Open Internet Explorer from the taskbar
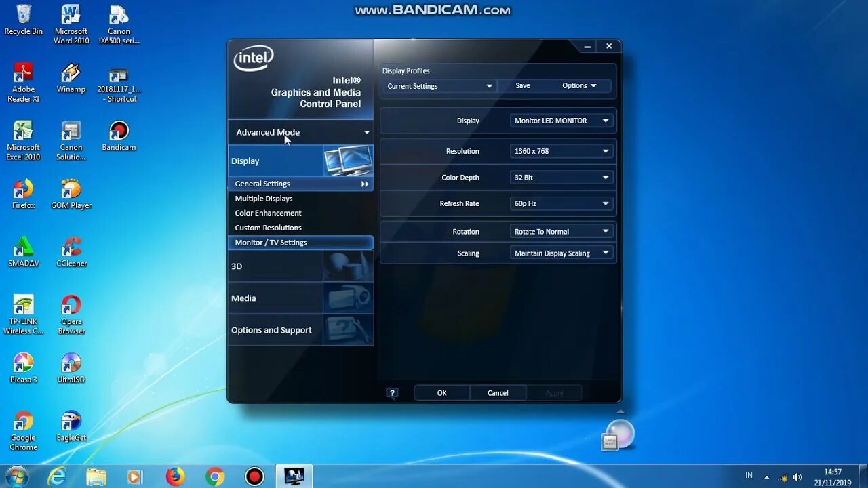 (57, 477)
